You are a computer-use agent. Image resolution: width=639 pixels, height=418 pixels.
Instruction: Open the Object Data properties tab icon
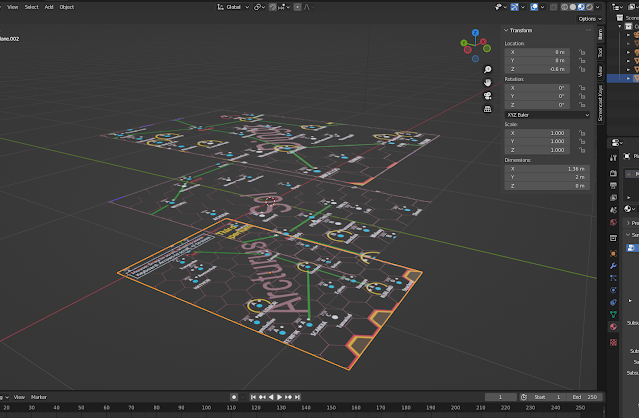pos(613,315)
